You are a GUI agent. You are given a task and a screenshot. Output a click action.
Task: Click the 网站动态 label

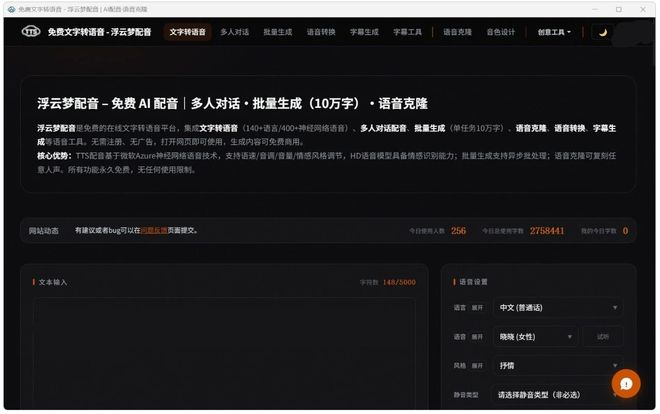coord(44,231)
